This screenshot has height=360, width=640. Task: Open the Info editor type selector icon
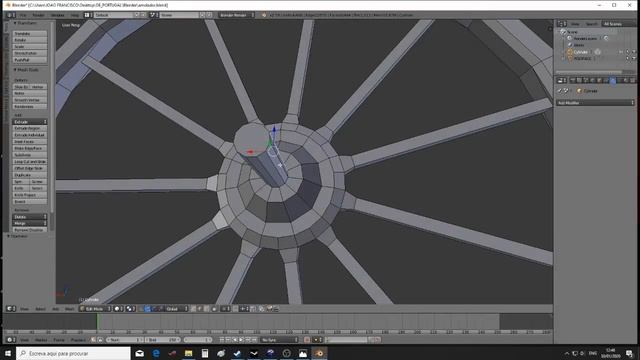tap(10, 15)
